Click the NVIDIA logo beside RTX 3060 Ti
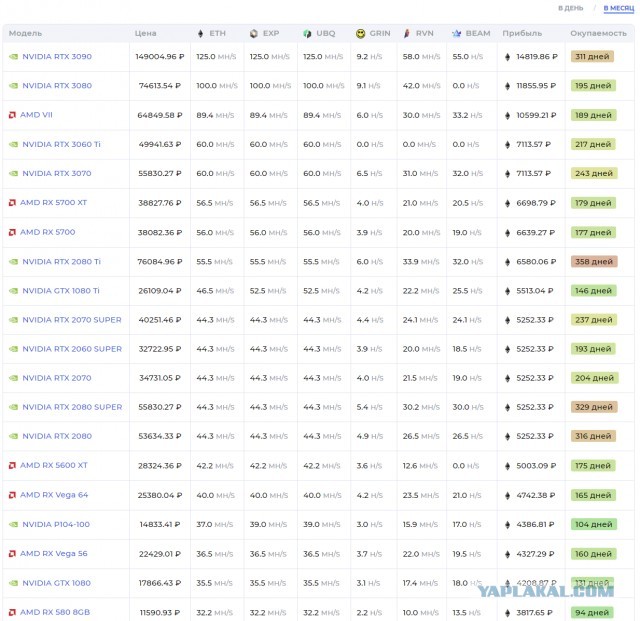The image size is (640, 621). coord(13,144)
